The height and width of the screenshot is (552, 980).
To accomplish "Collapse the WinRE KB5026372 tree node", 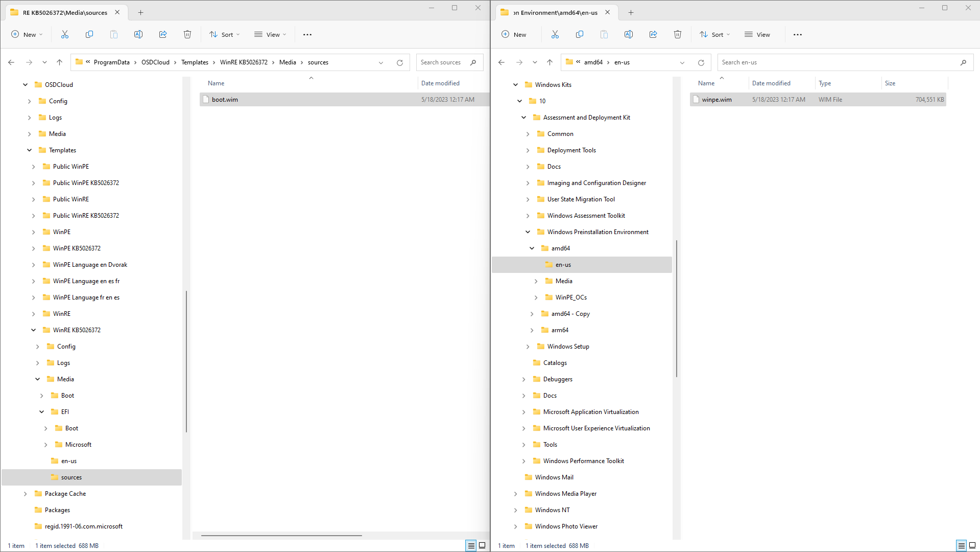I will (x=34, y=330).
